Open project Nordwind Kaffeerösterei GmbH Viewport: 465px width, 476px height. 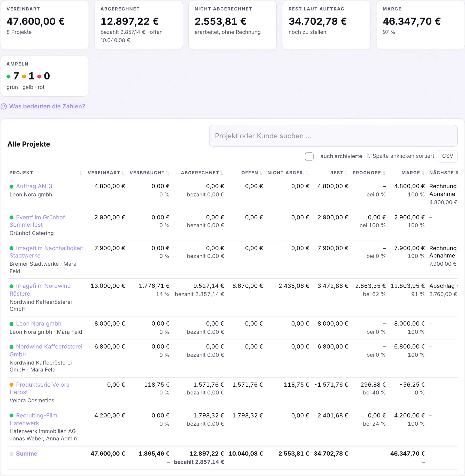(x=46, y=350)
